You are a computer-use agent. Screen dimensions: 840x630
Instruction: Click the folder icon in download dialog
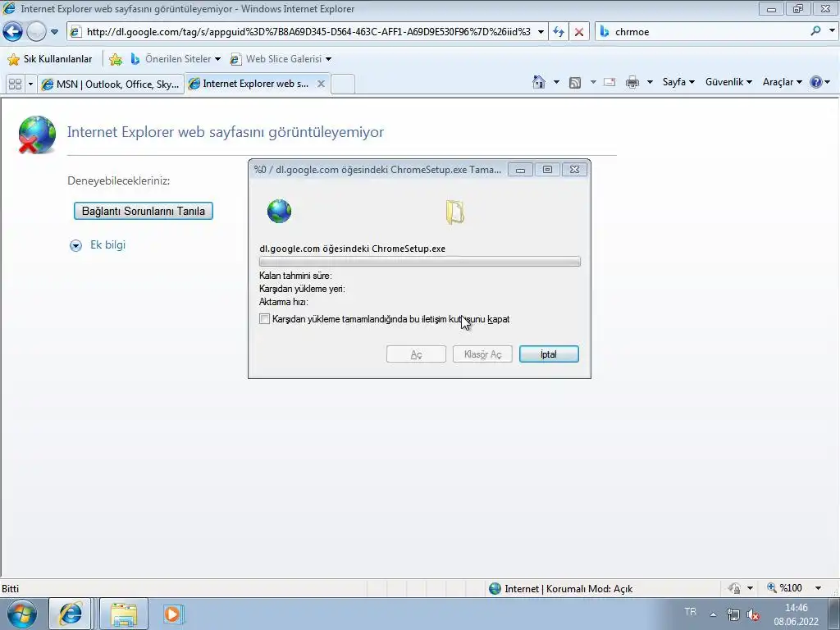click(x=454, y=212)
